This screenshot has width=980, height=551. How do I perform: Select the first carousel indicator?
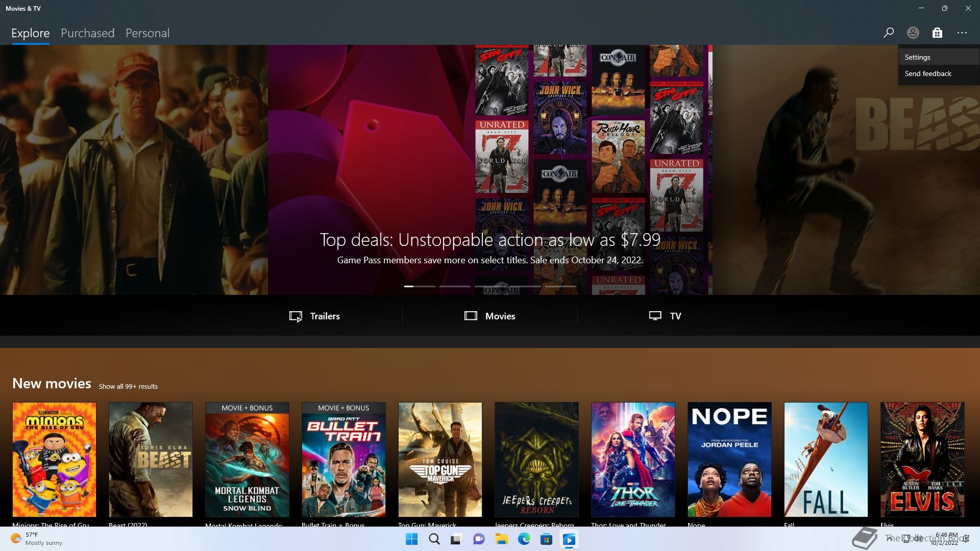pyautogui.click(x=420, y=286)
